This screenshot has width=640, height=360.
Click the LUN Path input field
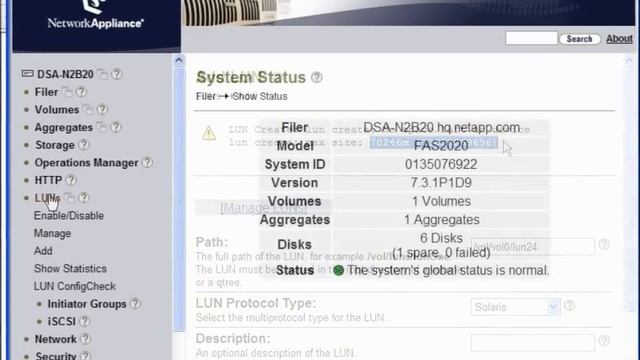coord(533,247)
